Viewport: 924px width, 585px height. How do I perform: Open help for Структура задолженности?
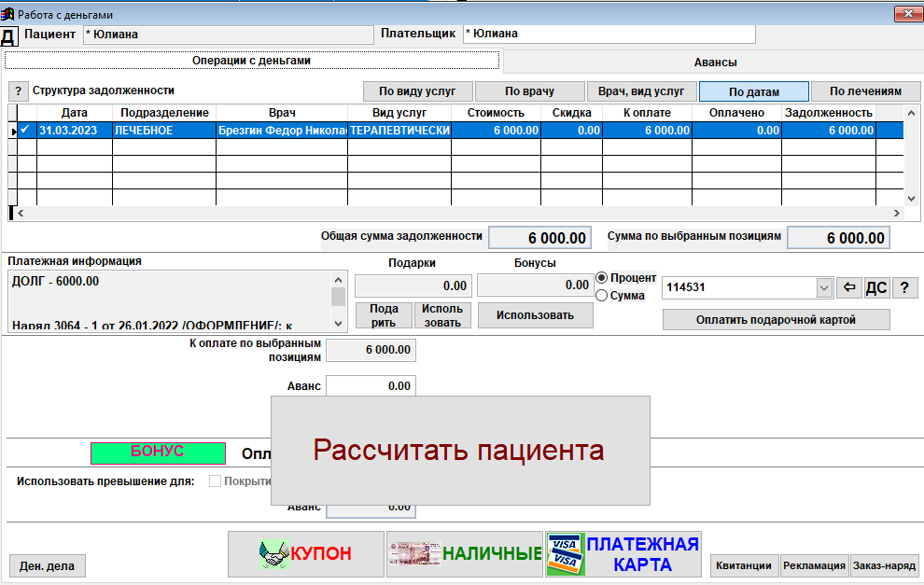18,91
